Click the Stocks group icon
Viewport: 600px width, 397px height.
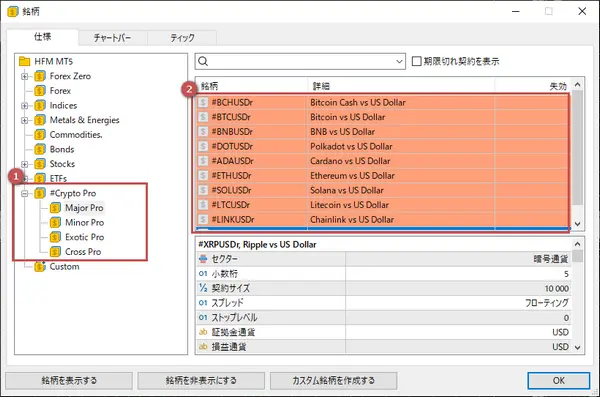(40, 164)
